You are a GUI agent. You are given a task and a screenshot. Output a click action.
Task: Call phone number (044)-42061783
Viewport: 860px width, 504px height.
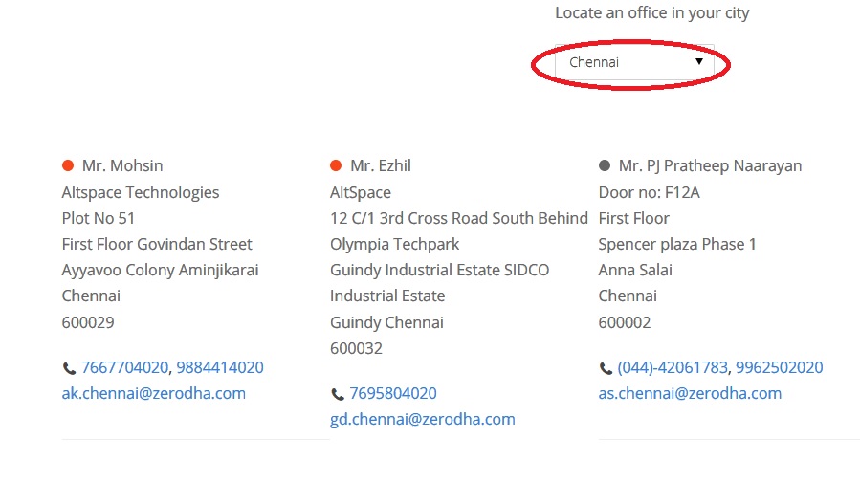coord(673,367)
